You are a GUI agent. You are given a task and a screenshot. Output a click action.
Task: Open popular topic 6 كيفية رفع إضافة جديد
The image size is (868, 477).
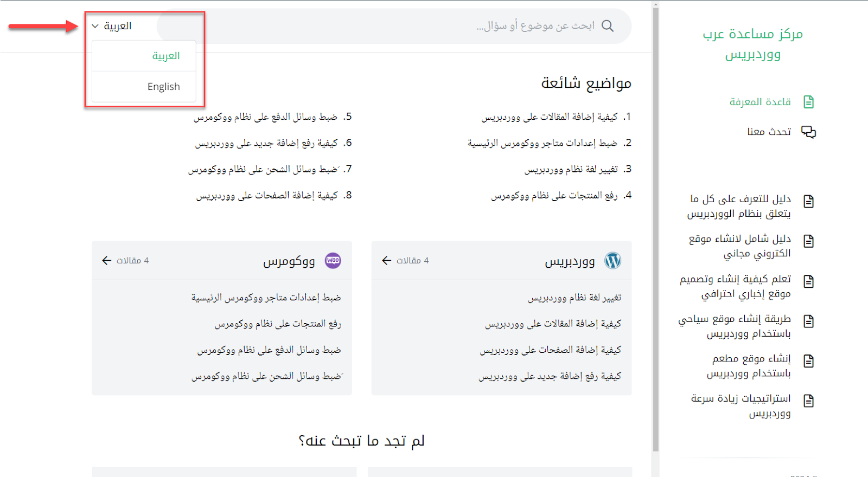[x=266, y=143]
